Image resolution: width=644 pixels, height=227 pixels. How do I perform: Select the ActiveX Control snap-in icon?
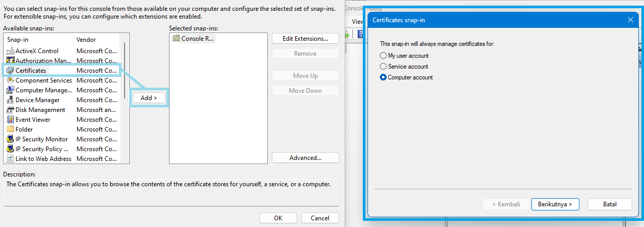[10, 51]
